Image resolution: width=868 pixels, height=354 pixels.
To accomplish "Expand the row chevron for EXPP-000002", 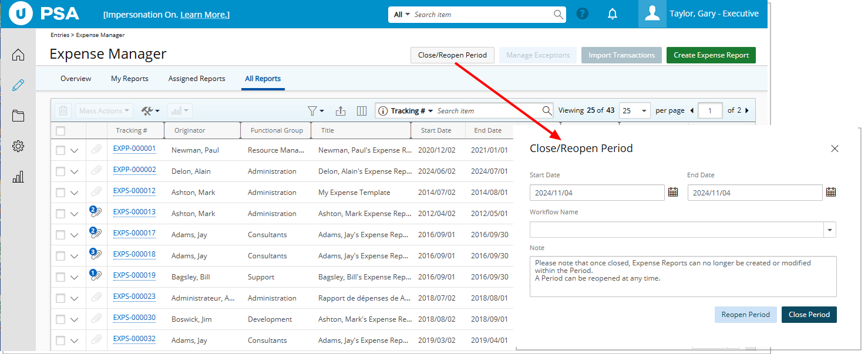I will [x=74, y=172].
